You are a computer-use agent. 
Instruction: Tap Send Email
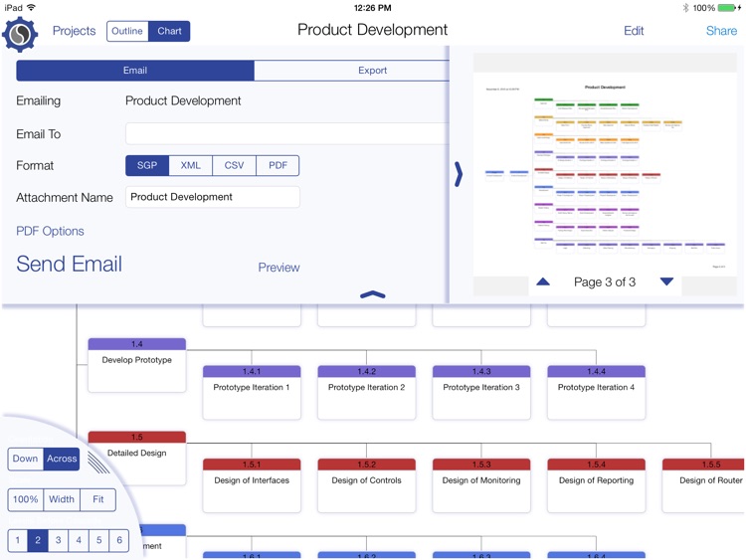pos(69,264)
